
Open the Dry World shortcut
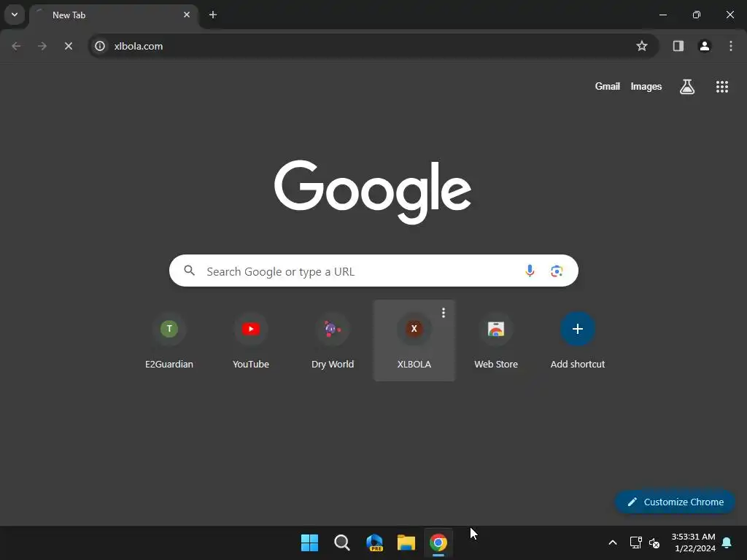click(x=333, y=341)
